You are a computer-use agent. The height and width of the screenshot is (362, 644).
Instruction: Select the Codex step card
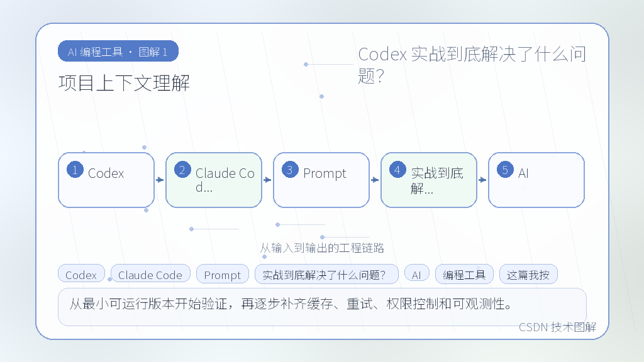(x=106, y=180)
